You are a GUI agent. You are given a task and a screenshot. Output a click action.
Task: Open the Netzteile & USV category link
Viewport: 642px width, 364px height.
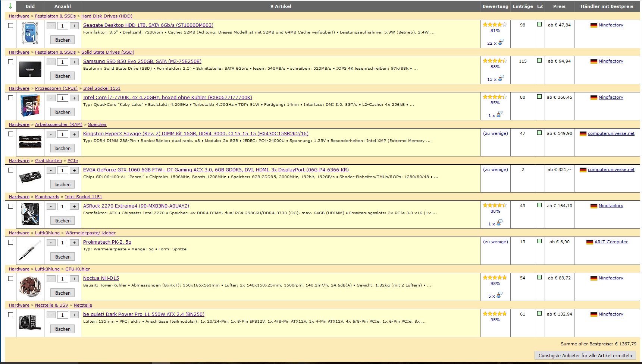coord(51,305)
